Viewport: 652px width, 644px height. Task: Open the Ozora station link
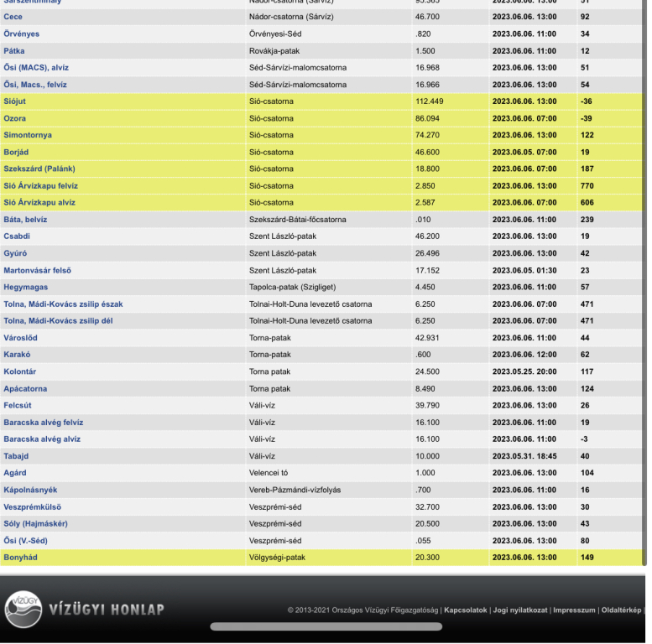coord(15,118)
